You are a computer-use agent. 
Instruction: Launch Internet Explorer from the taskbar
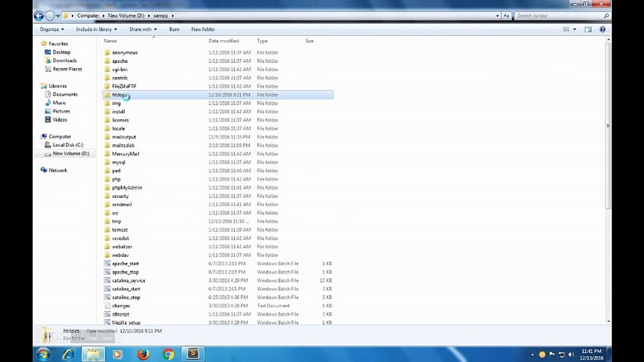[68, 354]
